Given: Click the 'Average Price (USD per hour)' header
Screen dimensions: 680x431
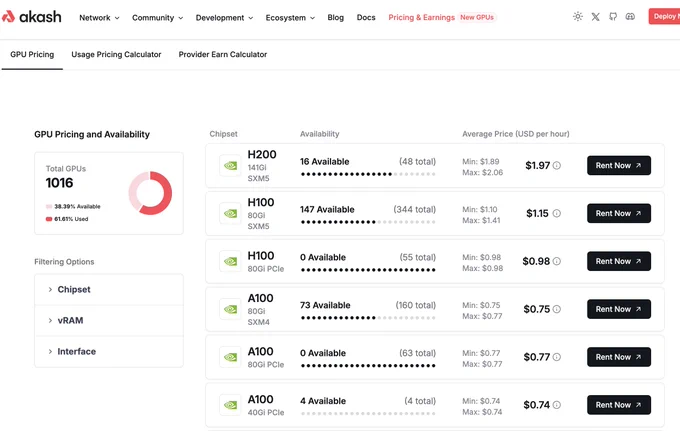Looking at the screenshot, I should [516, 134].
